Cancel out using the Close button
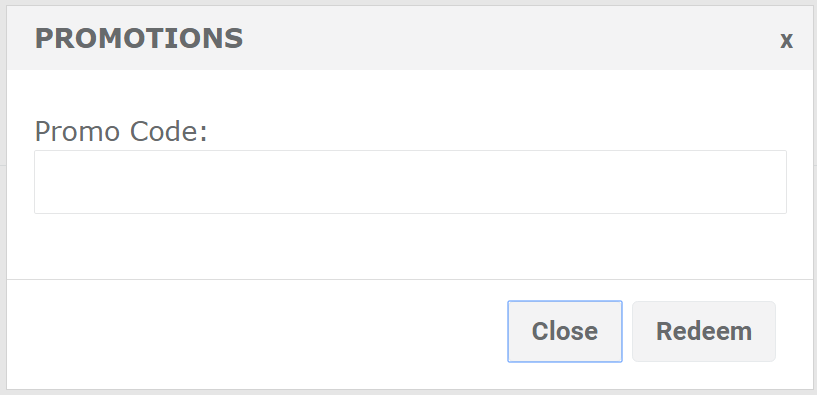Viewport: 817px width, 395px height. tap(564, 331)
